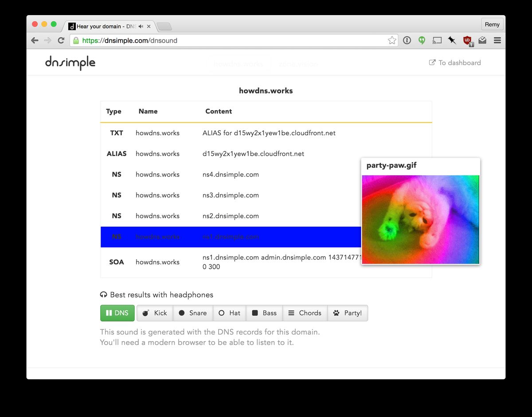Image resolution: width=532 pixels, height=417 pixels.
Task: Click the SOA record type cell
Action: coord(117,262)
